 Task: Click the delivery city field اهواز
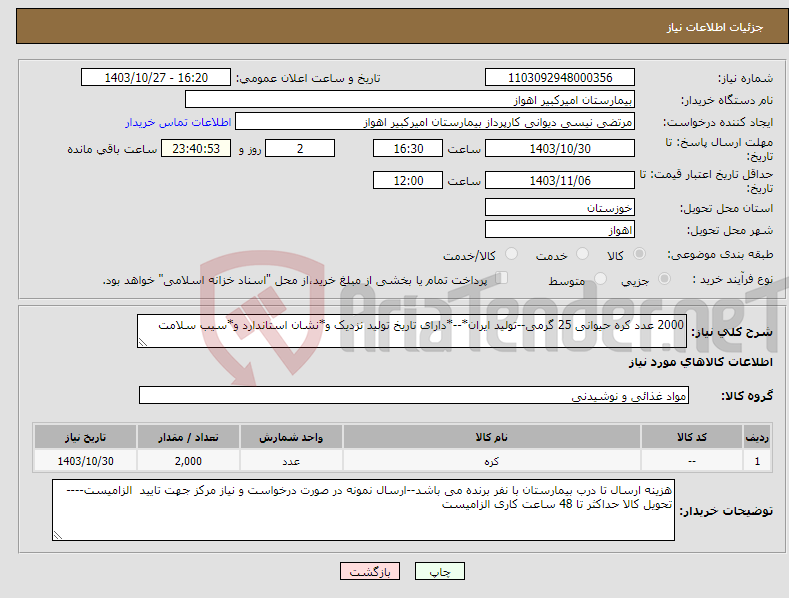(x=560, y=230)
